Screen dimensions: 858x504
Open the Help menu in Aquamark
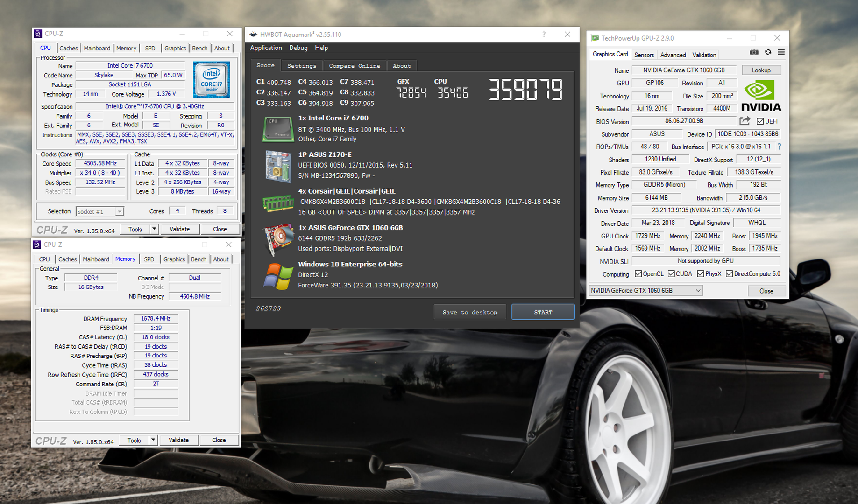321,48
